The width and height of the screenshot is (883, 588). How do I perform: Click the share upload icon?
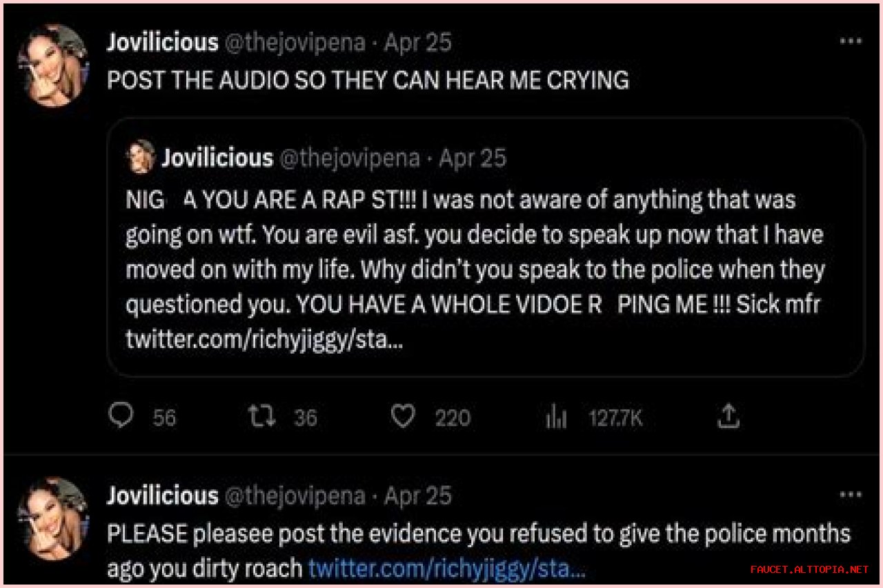pos(729,416)
